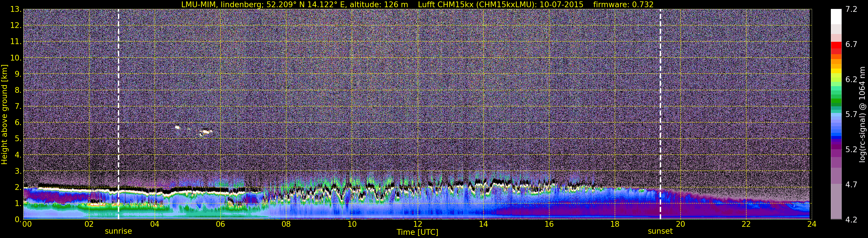Click the 6. tick on height axis
The image size is (868, 238).
pyautogui.click(x=18, y=122)
